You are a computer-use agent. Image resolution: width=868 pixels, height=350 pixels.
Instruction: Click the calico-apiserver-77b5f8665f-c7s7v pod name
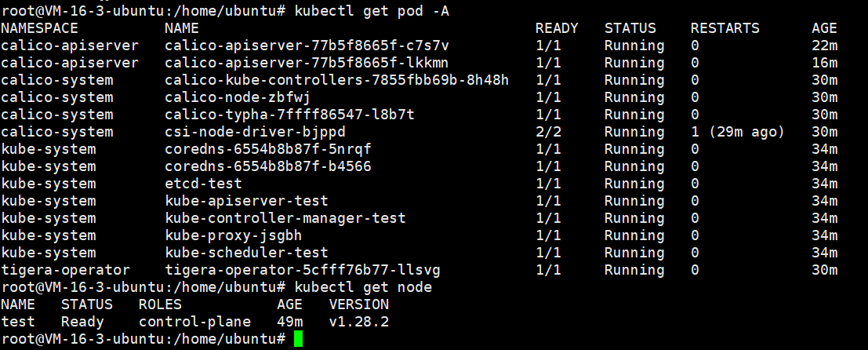307,46
